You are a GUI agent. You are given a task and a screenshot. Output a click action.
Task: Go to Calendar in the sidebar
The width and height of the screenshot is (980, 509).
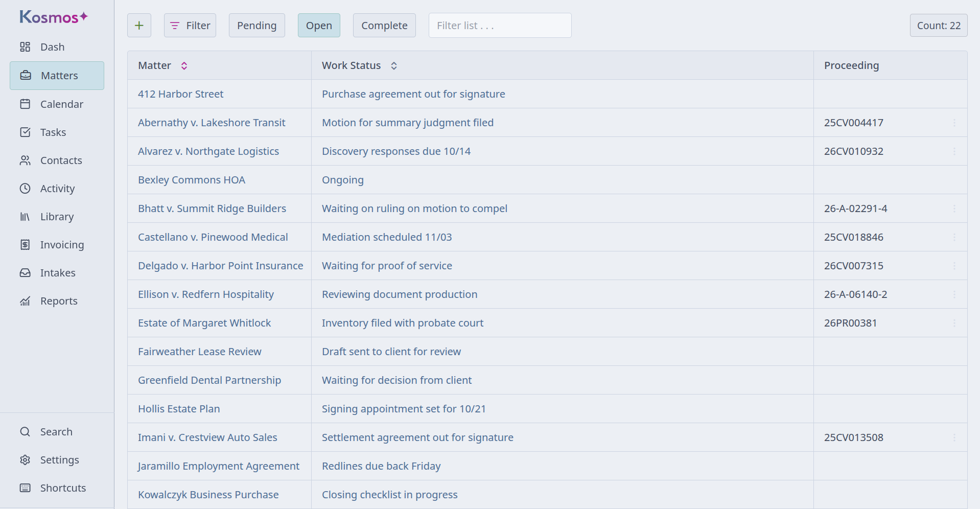pos(57,104)
